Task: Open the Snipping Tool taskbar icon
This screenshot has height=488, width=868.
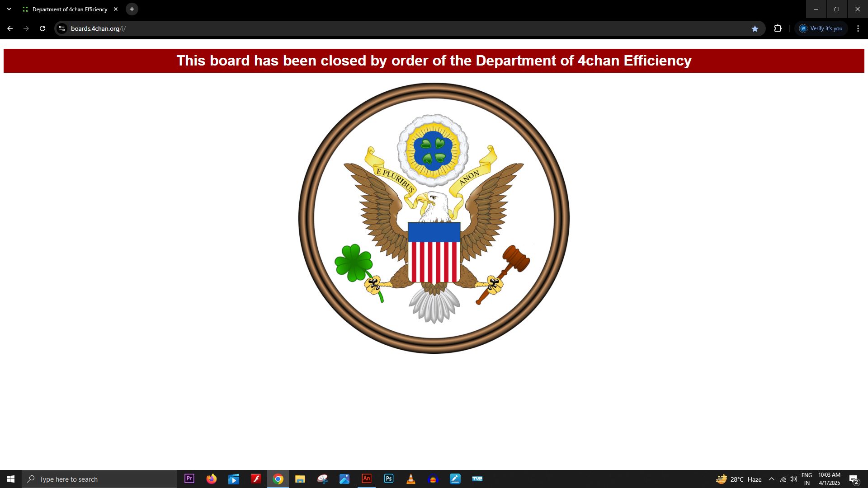Action: pos(322,479)
